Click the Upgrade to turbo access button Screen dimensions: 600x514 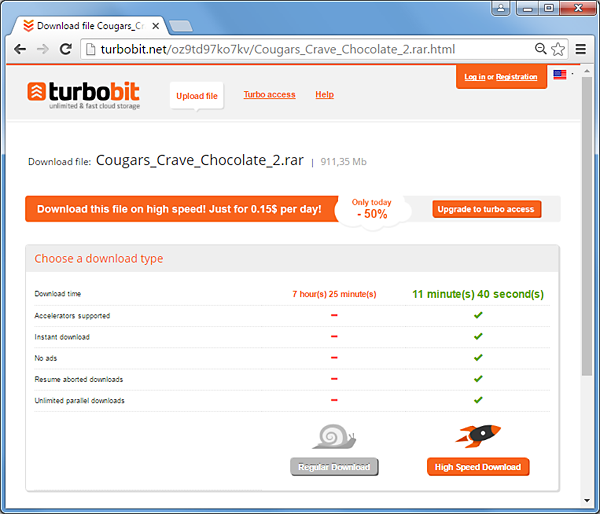click(x=487, y=209)
